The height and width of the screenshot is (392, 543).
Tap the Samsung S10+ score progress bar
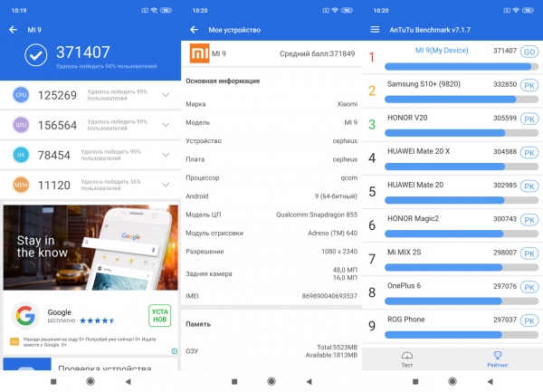pyautogui.click(x=462, y=100)
